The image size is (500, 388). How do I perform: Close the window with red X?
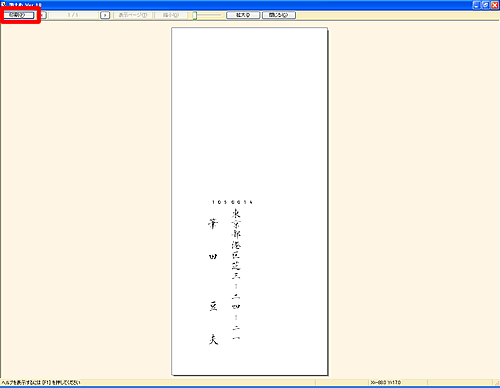pos(495,5)
